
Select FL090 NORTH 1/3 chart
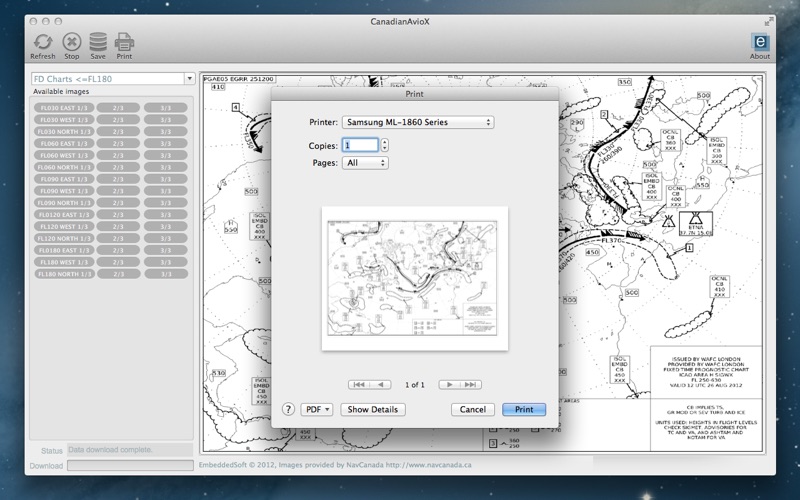coord(64,203)
